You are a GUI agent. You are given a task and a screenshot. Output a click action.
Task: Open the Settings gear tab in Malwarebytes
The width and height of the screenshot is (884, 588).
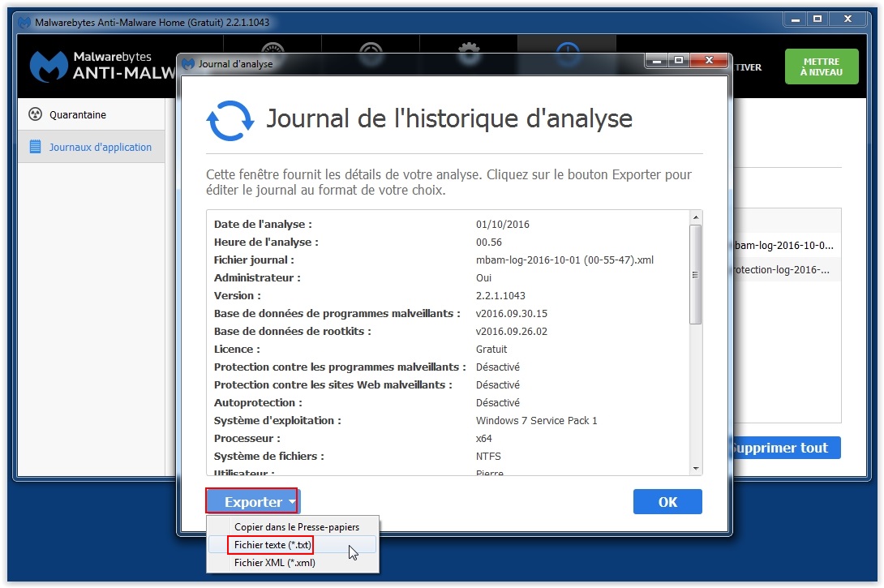pyautogui.click(x=469, y=53)
